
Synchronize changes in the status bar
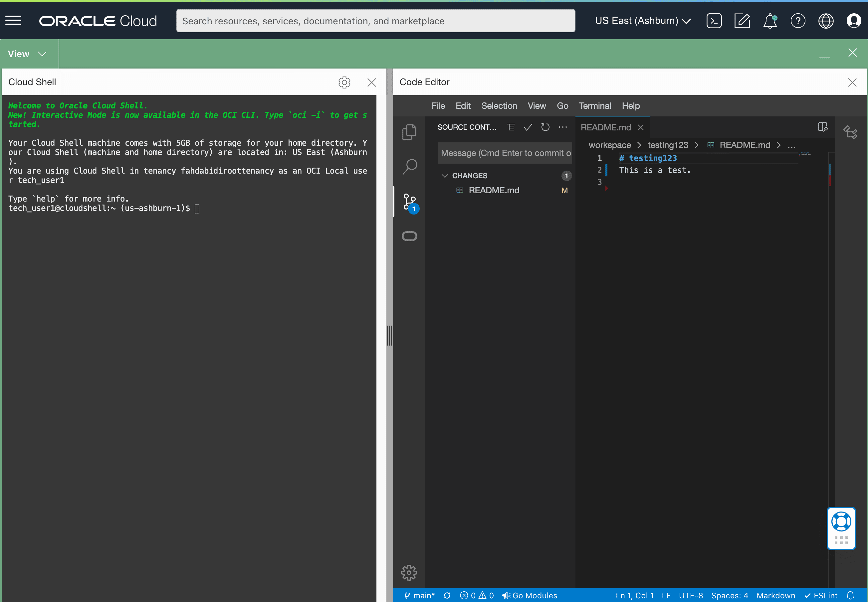coord(447,595)
